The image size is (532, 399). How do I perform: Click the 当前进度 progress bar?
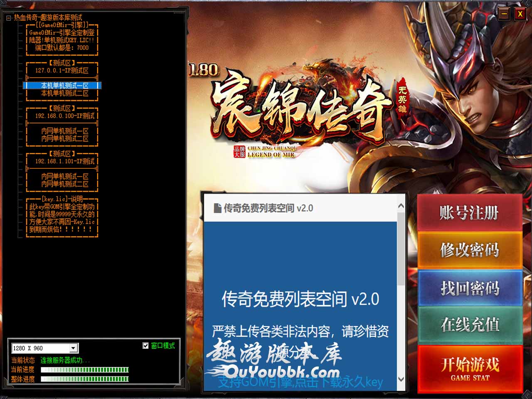click(85, 369)
